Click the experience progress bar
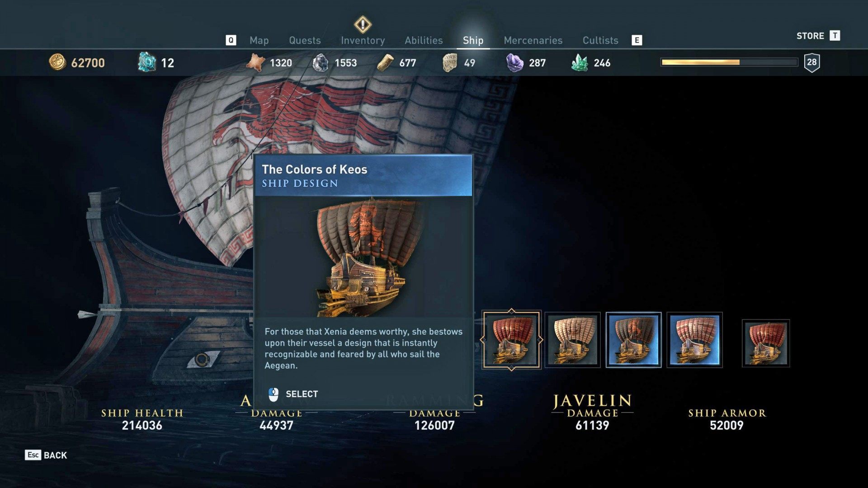Screen dimensions: 868x488 tap(729, 62)
